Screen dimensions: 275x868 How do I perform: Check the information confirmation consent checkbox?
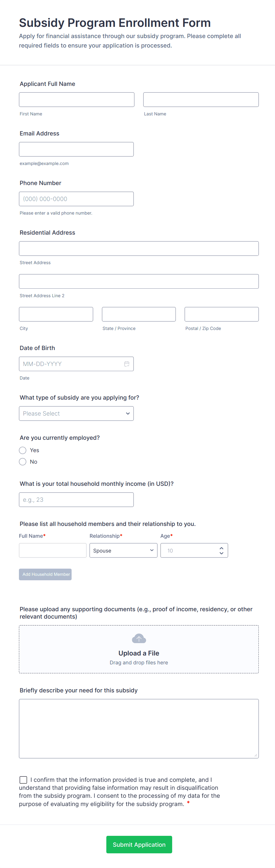pyautogui.click(x=23, y=780)
